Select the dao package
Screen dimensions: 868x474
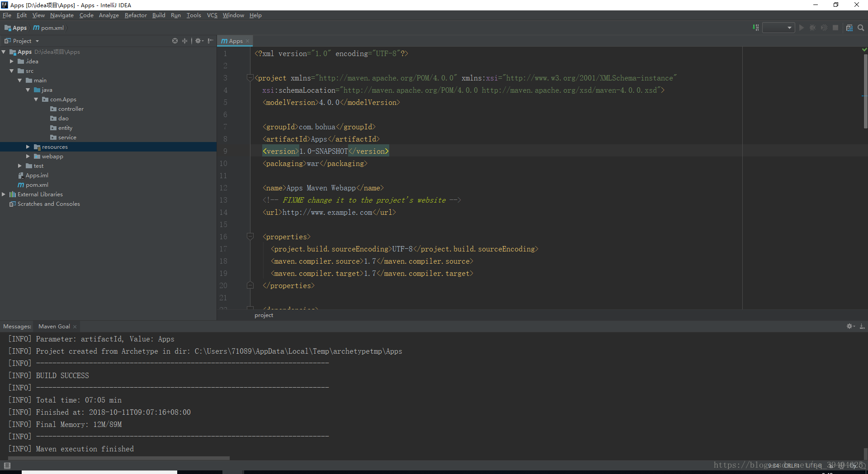coord(59,118)
